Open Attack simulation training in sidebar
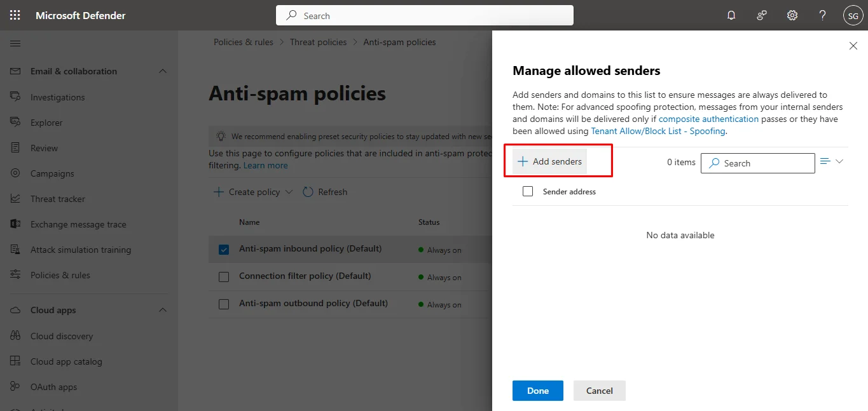 click(81, 250)
